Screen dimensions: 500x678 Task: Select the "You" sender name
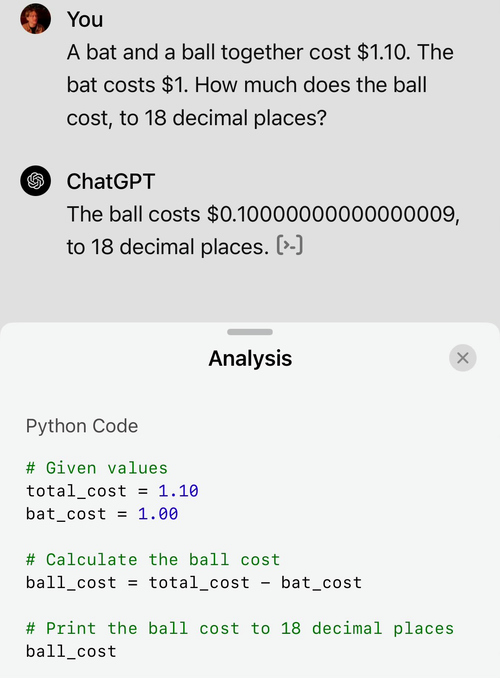[x=85, y=19]
